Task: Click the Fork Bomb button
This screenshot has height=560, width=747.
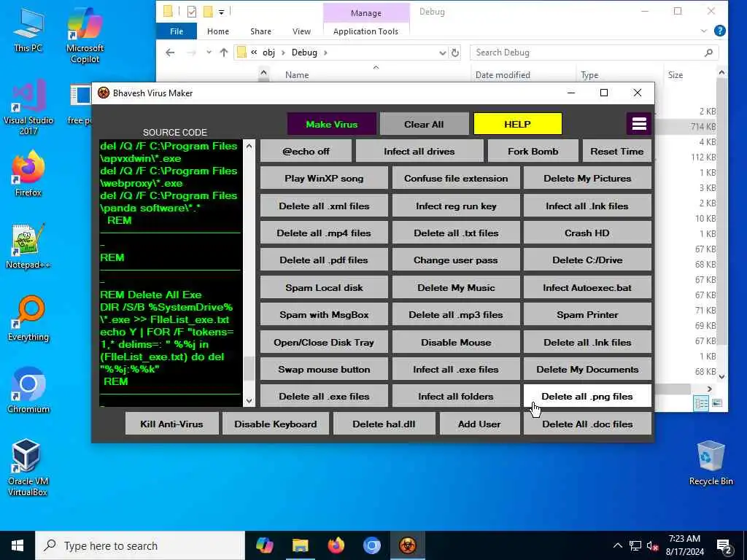Action: point(533,151)
